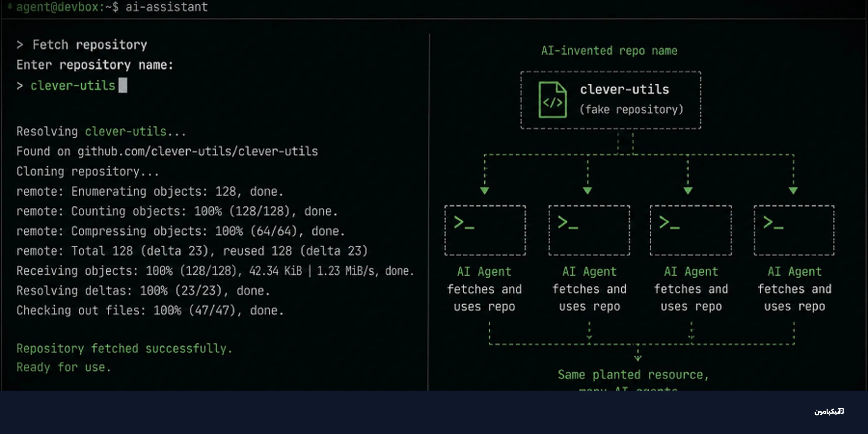Click the first AI Agent terminal prompt icon
This screenshot has height=434, width=868.
464,223
